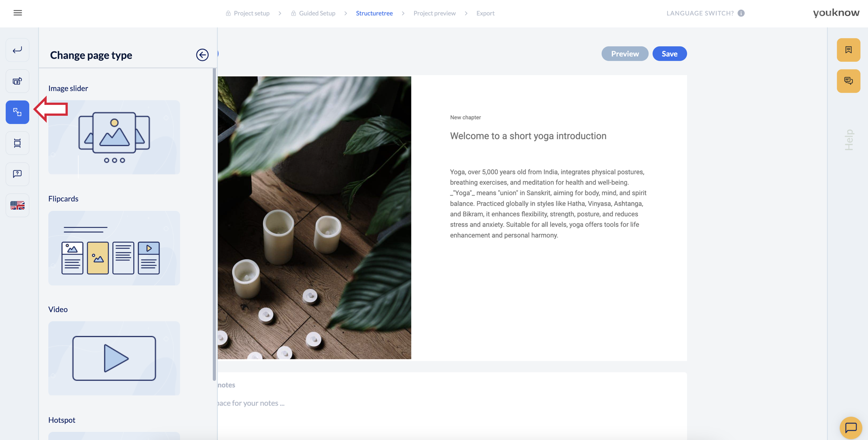Go to Project preview breadcrumb step
Image resolution: width=868 pixels, height=440 pixels.
coord(434,13)
